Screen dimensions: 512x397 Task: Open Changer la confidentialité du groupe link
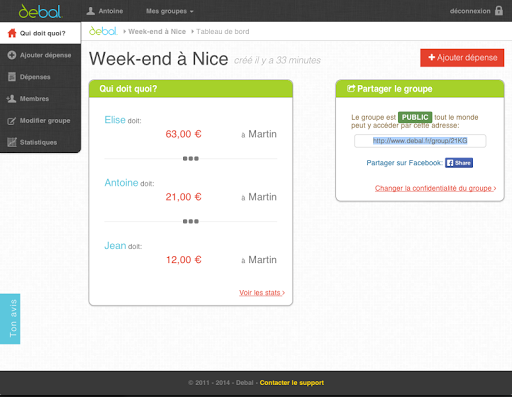pyautogui.click(x=435, y=188)
